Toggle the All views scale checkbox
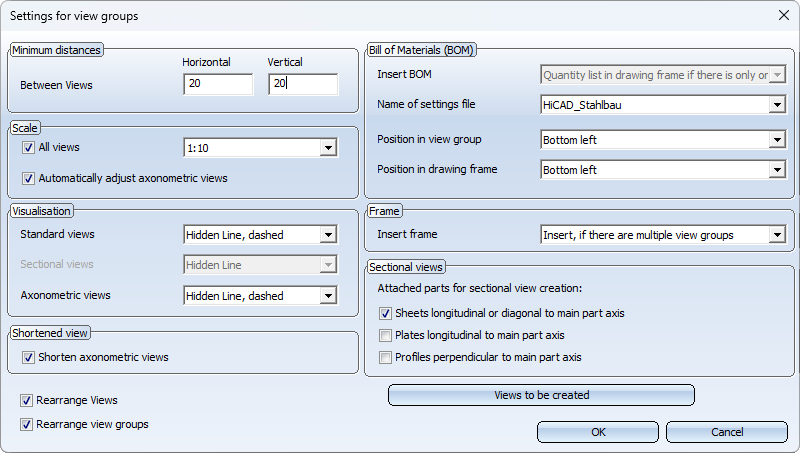Screen dimensions: 800x453 pos(28,148)
